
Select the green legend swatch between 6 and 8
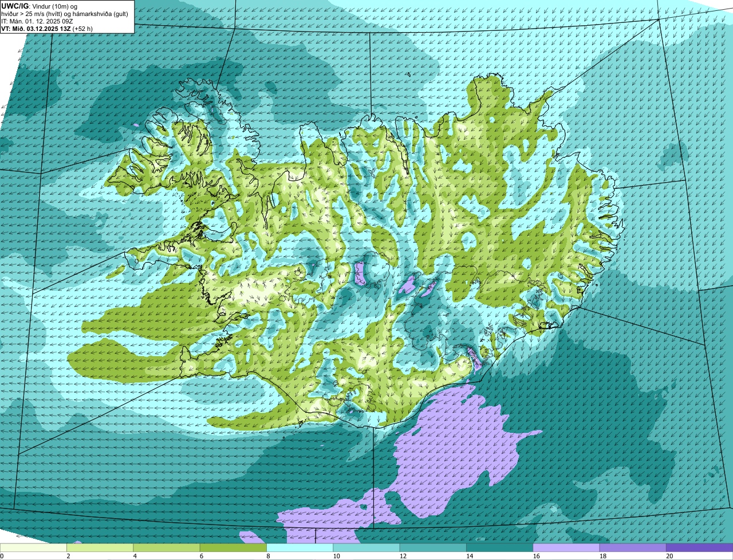click(233, 548)
